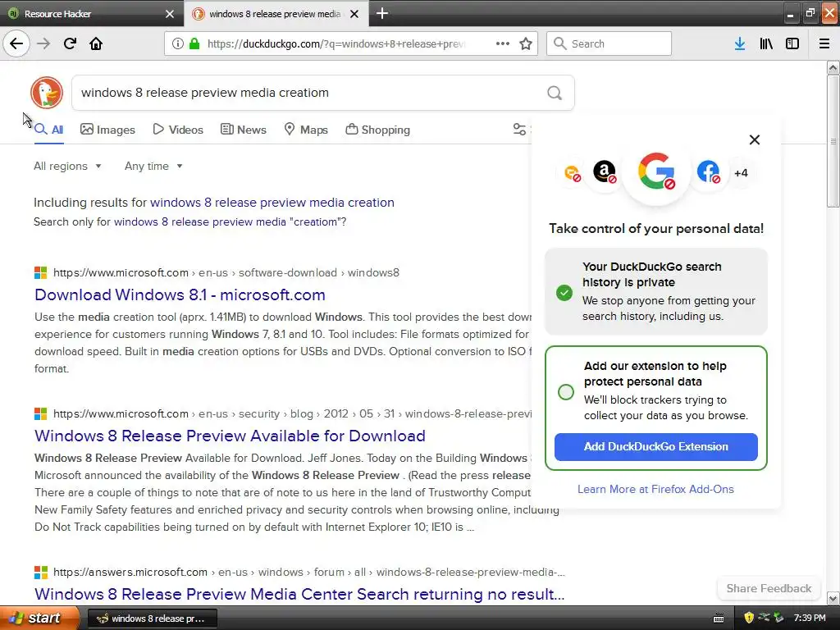Open Download Windows 8.1 - microsoft.com result

(180, 294)
